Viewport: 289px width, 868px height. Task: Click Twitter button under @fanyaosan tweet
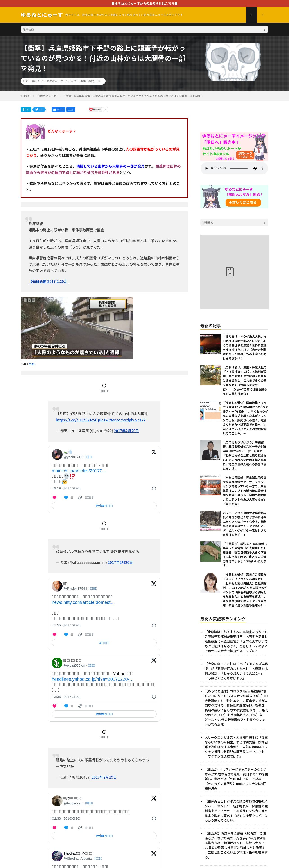[104, 836]
